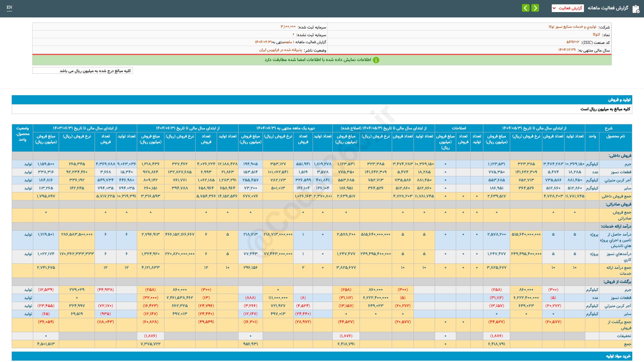This screenshot has width=644, height=362.
Task: Click company name توليدي و خدمات صنايع نسوز توکا
Action: pos(572,27)
